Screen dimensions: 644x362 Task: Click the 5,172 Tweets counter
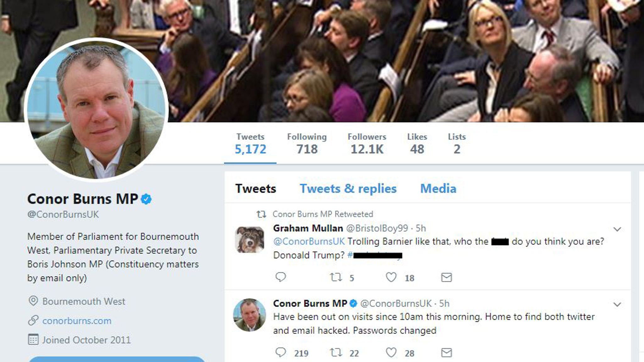pos(250,143)
